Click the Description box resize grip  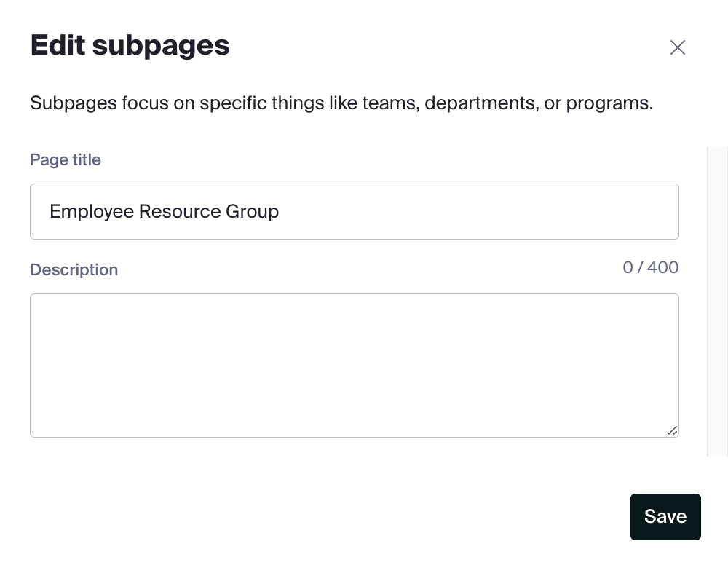click(x=672, y=431)
